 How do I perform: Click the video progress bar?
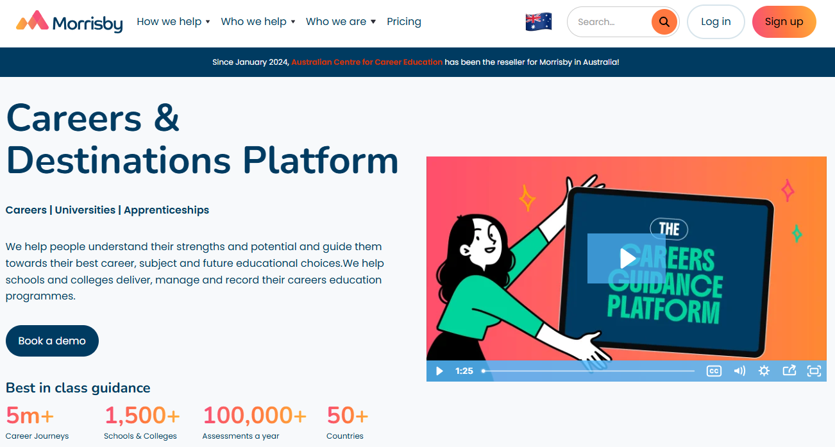[588, 371]
